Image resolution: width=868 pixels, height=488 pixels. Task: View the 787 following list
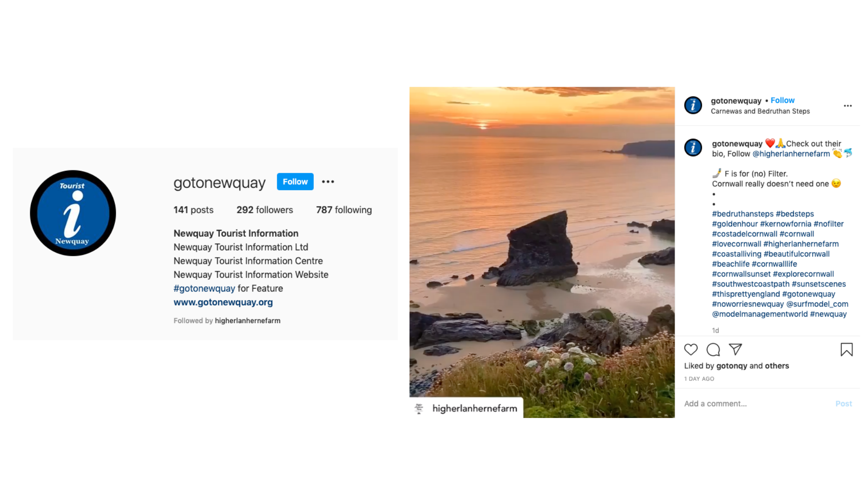coord(344,210)
